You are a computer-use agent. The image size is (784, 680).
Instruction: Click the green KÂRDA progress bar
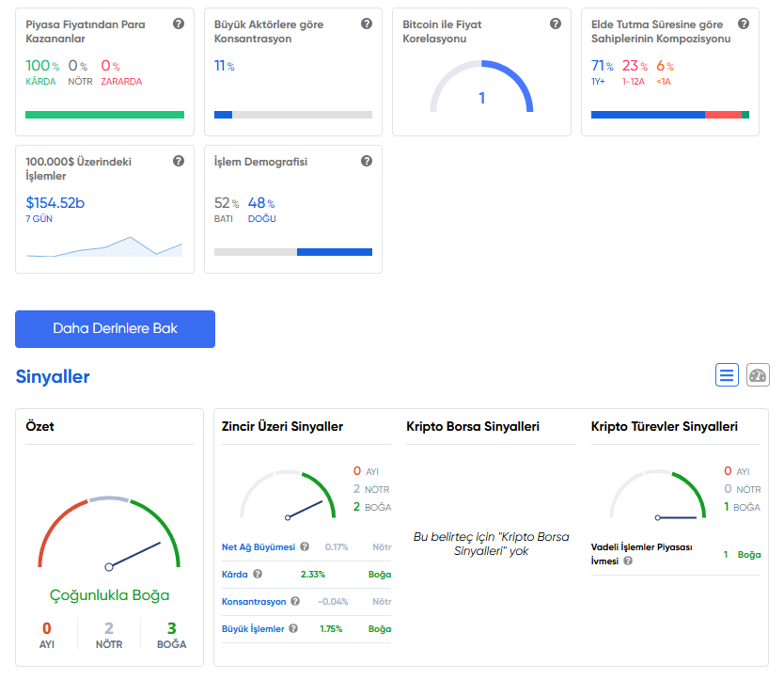[104, 115]
